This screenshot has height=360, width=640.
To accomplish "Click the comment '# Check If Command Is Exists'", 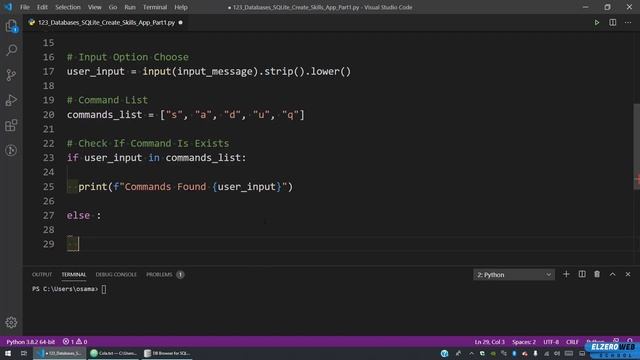I will [x=148, y=143].
